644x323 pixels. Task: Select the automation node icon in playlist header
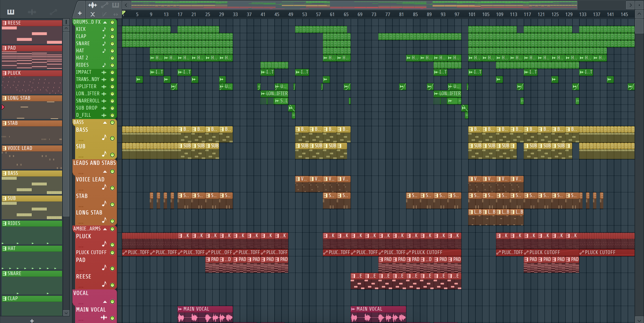104,5
